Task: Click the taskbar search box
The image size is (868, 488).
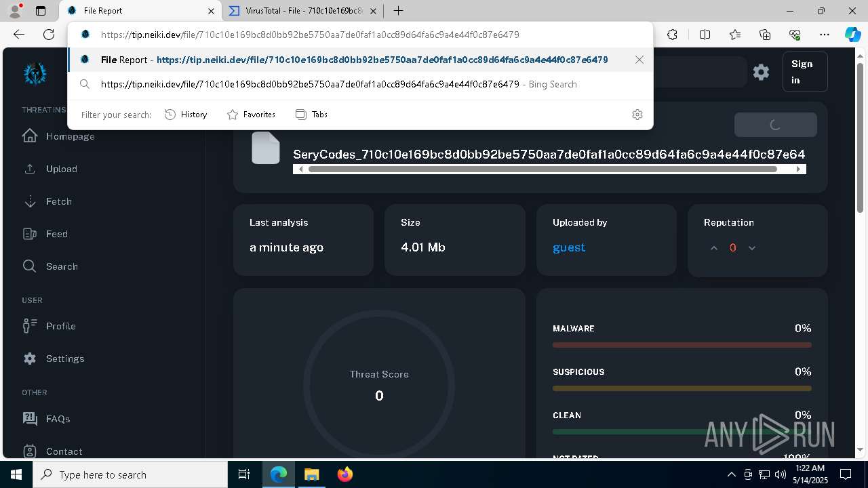Action: coord(130,474)
